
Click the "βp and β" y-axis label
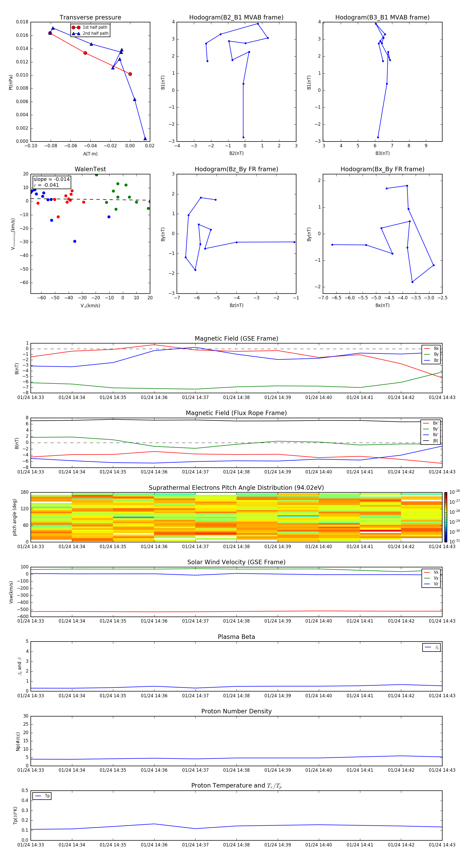pos(19,667)
